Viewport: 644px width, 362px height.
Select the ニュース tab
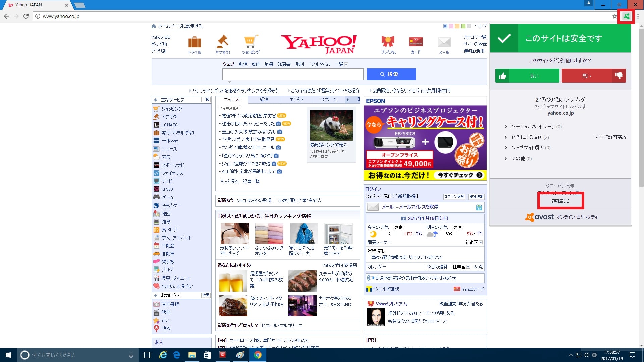232,100
